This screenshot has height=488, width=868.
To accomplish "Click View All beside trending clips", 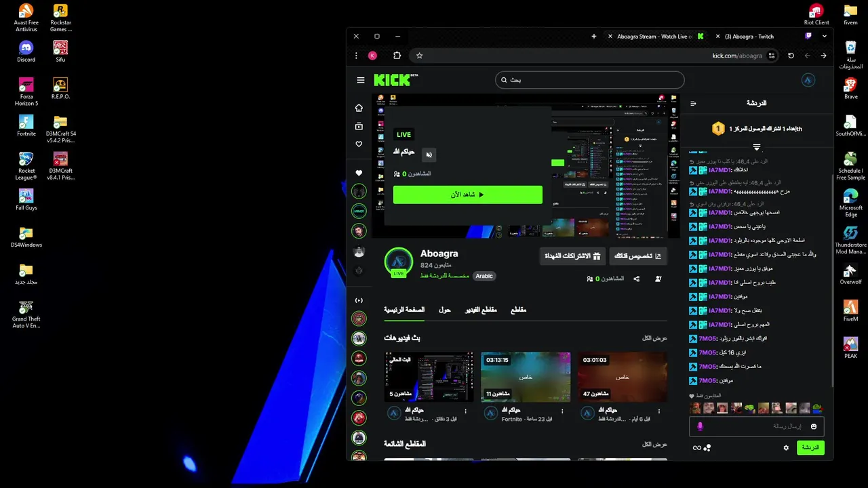I will coord(655,445).
